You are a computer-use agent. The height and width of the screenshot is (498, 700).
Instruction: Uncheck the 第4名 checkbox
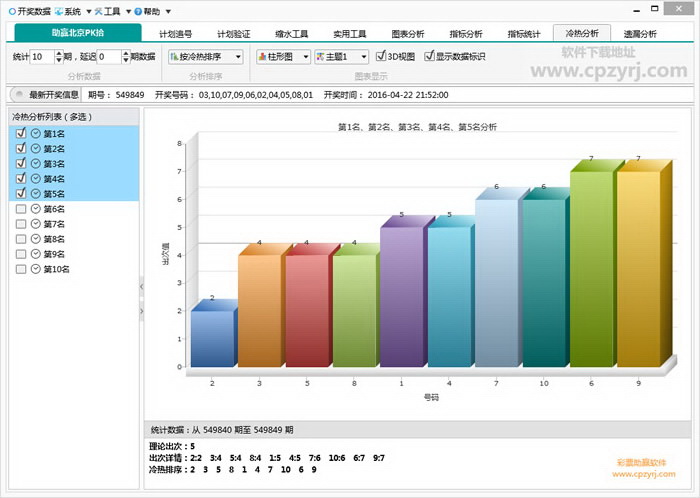(x=21, y=178)
